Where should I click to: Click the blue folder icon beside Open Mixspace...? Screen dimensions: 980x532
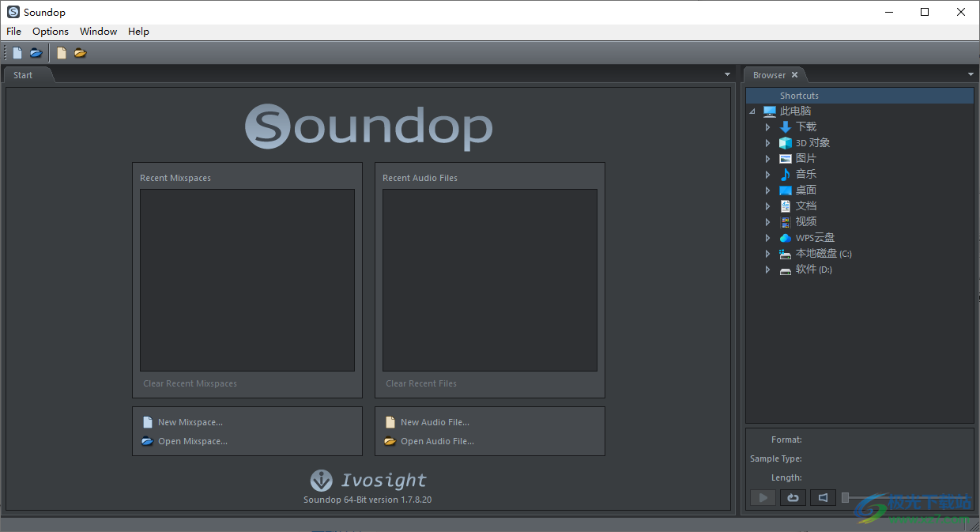(147, 441)
